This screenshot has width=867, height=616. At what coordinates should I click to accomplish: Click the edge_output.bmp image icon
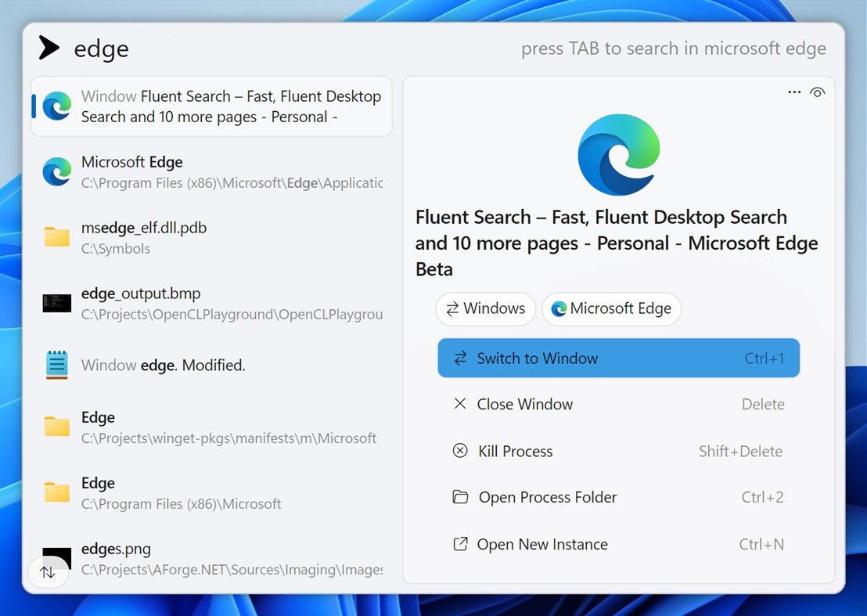point(56,303)
